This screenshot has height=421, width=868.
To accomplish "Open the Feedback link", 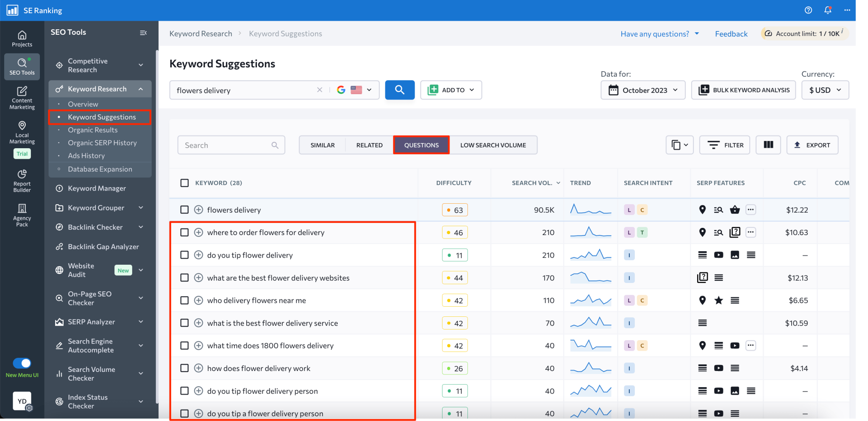I will click(x=731, y=33).
